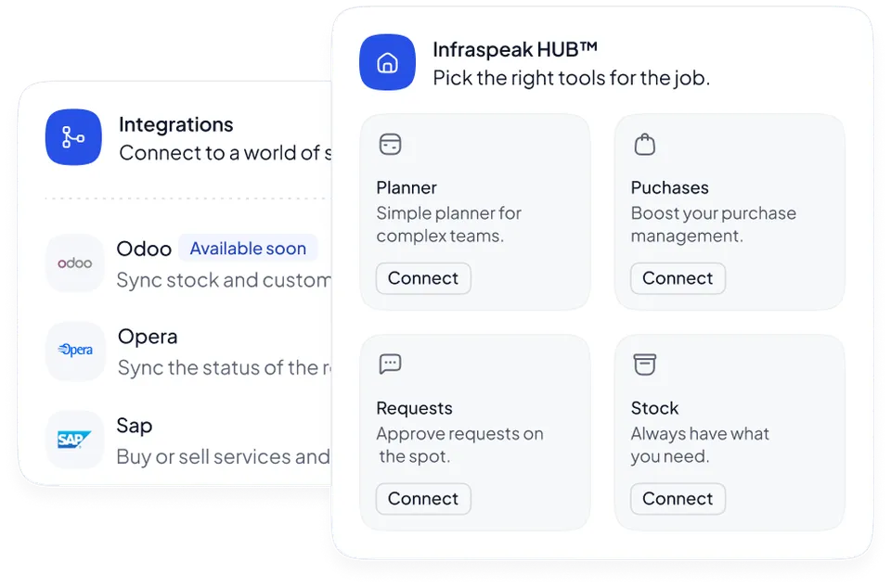
Task: Open the Sap integration entry
Action: (x=135, y=426)
